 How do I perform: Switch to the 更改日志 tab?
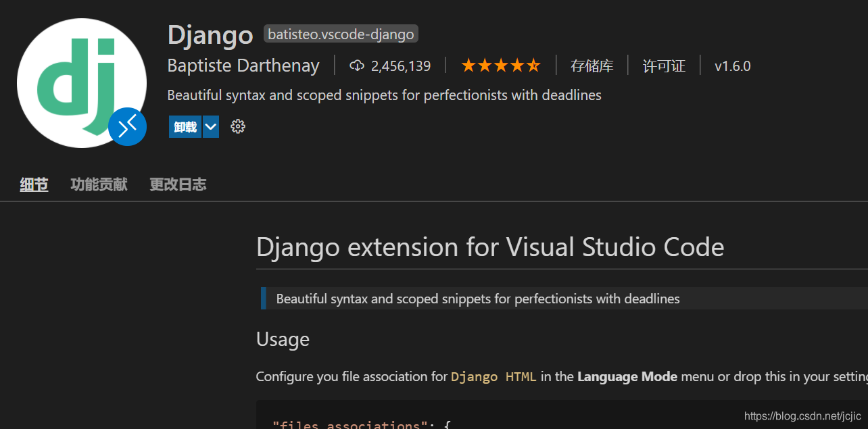178,184
